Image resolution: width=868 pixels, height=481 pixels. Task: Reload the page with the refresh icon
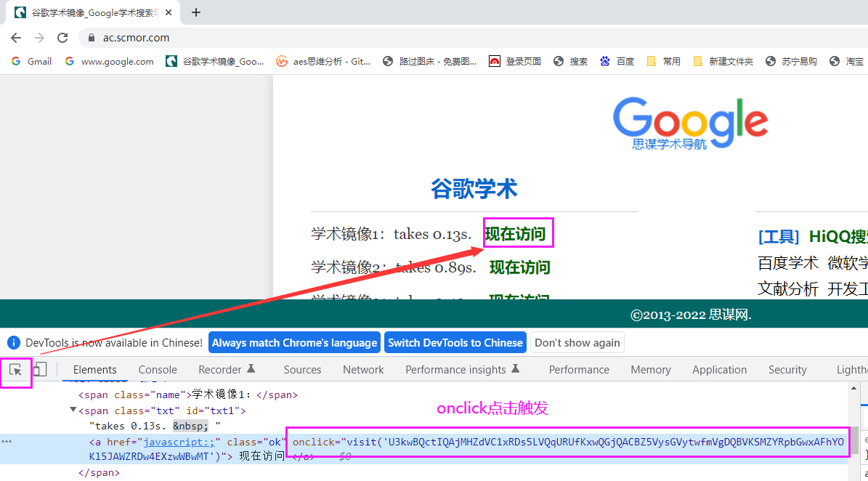click(x=62, y=38)
